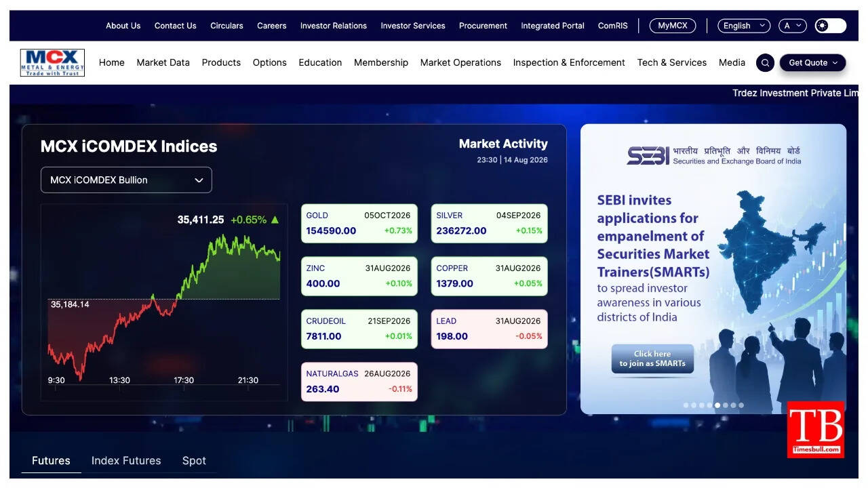This screenshot has width=868, height=488.
Task: Visit the Careers page
Action: coord(272,26)
